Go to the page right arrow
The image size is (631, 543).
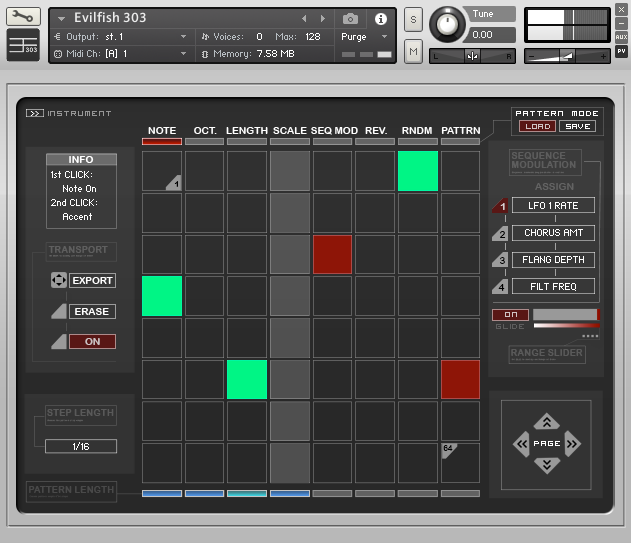tap(572, 443)
